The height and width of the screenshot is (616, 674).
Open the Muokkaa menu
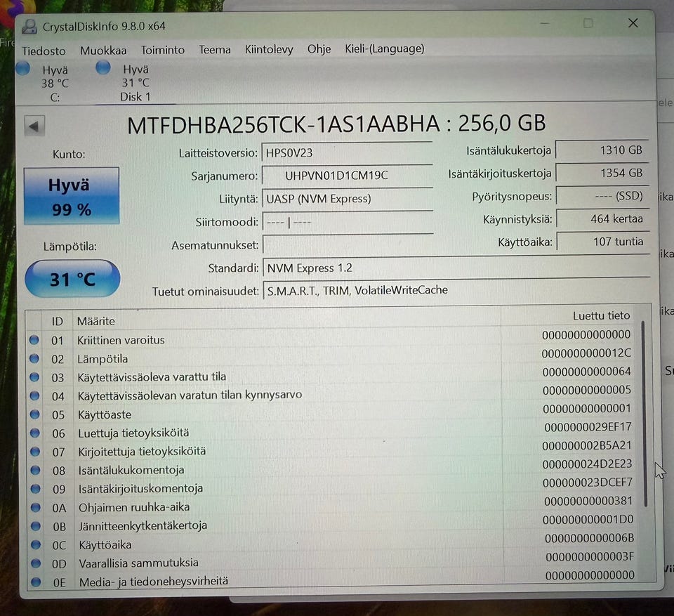click(x=103, y=50)
